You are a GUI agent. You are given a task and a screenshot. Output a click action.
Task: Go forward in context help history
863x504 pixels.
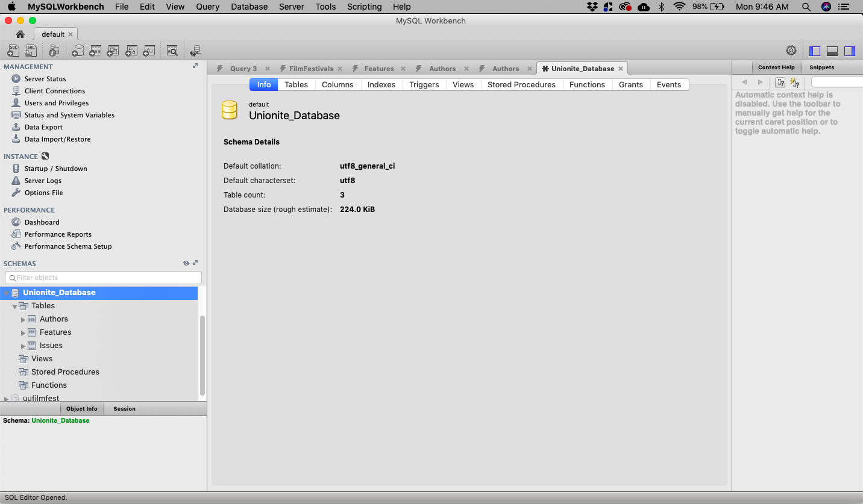[760, 82]
